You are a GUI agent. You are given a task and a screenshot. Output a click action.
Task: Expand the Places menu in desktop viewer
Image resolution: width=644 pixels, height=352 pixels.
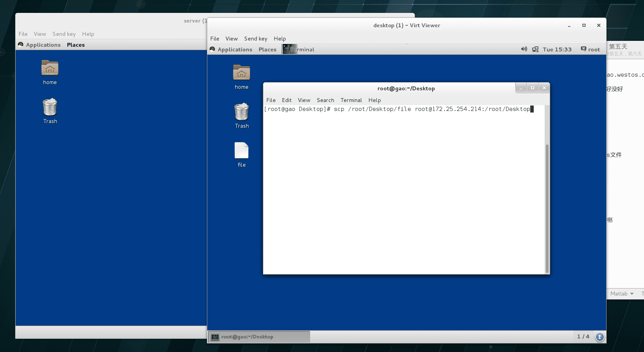pyautogui.click(x=267, y=49)
